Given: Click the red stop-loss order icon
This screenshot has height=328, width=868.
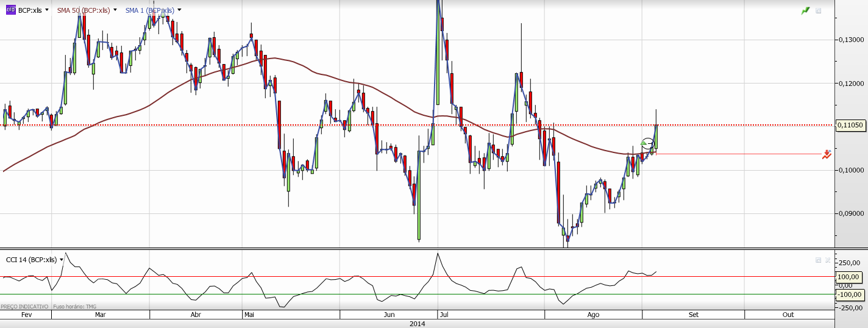Looking at the screenshot, I should click(x=827, y=154).
